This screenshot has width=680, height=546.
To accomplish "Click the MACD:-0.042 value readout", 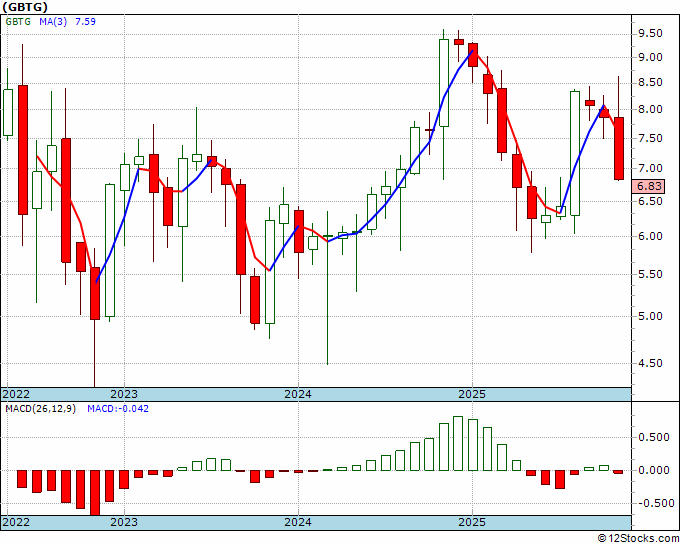I will click(x=118, y=409).
